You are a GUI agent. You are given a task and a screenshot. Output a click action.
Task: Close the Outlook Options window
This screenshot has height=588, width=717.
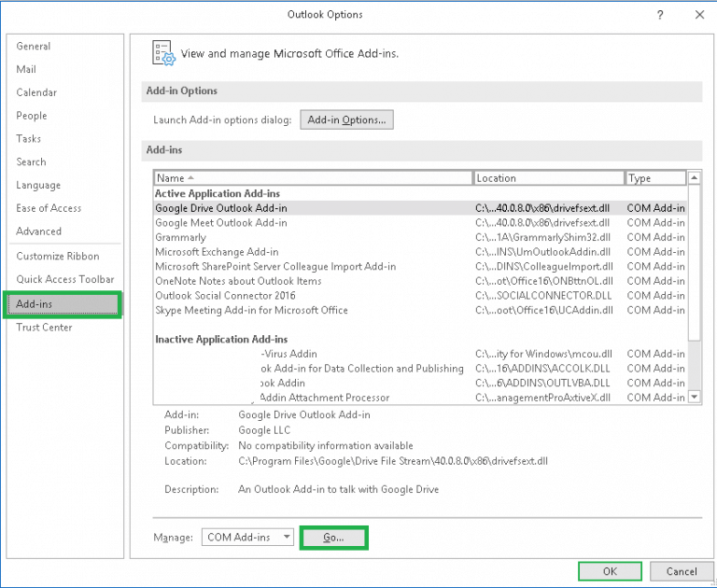(699, 15)
